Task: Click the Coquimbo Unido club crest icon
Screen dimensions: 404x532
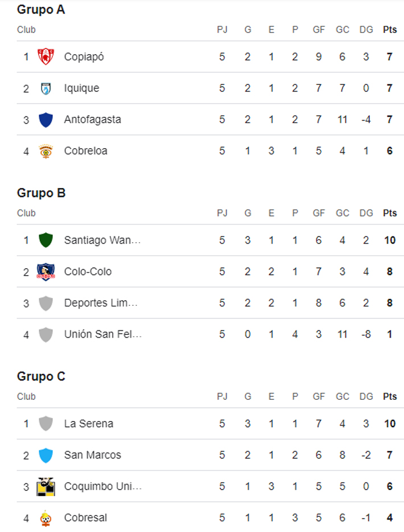Action: click(x=46, y=486)
